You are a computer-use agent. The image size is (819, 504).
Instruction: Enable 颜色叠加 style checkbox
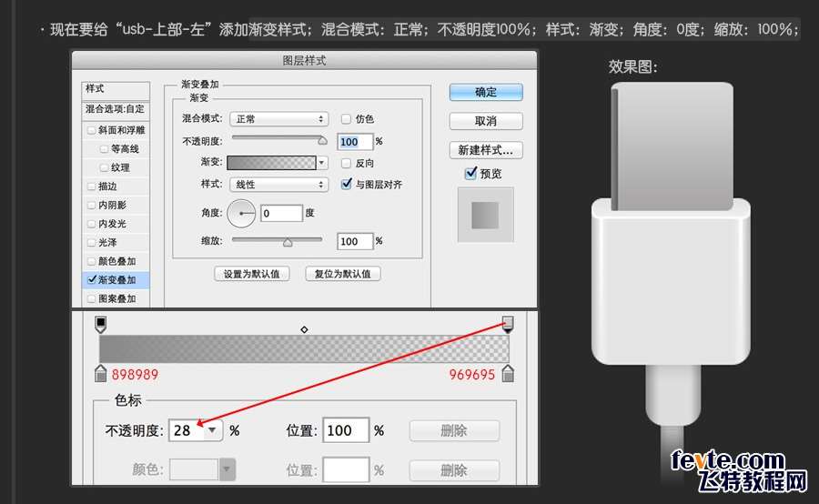[x=92, y=261]
